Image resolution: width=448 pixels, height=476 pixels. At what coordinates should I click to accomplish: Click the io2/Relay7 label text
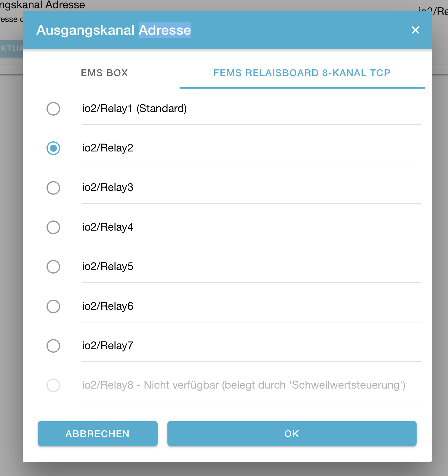[108, 346]
